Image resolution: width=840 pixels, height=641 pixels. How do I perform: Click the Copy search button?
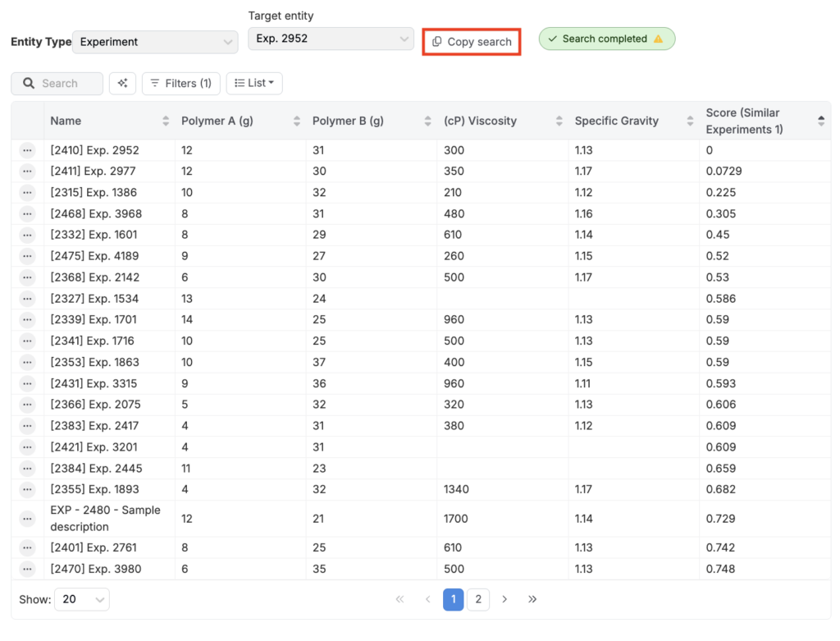pos(472,42)
